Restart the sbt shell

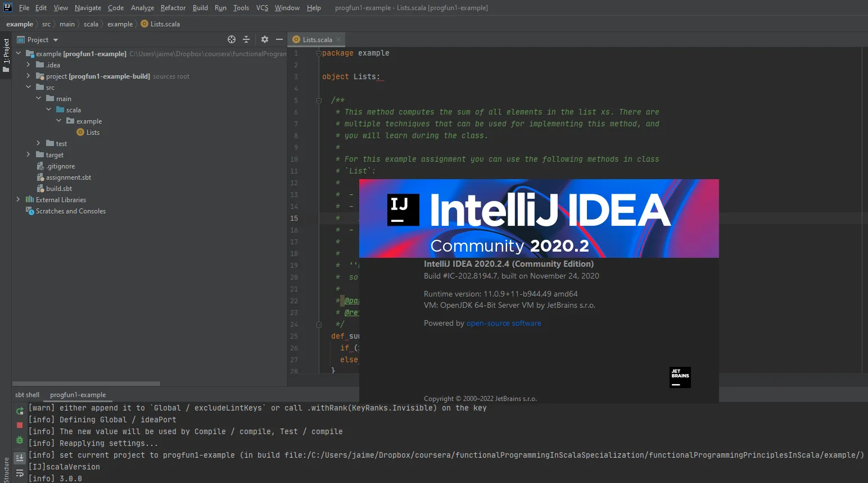point(20,411)
